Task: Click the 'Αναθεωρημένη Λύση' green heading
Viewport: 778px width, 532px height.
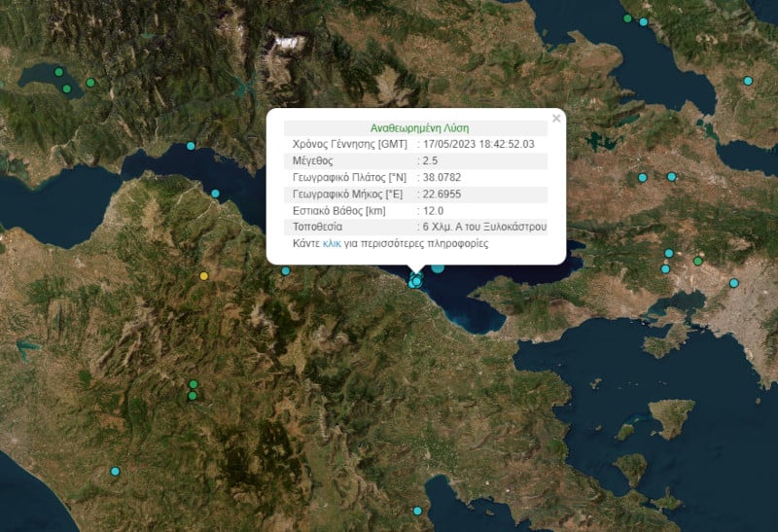Action: [x=419, y=127]
